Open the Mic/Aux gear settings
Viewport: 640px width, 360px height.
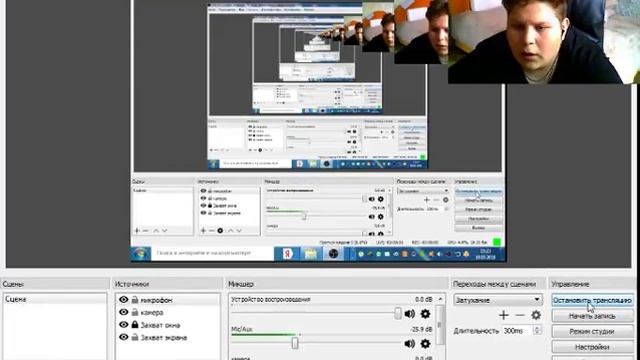425,344
